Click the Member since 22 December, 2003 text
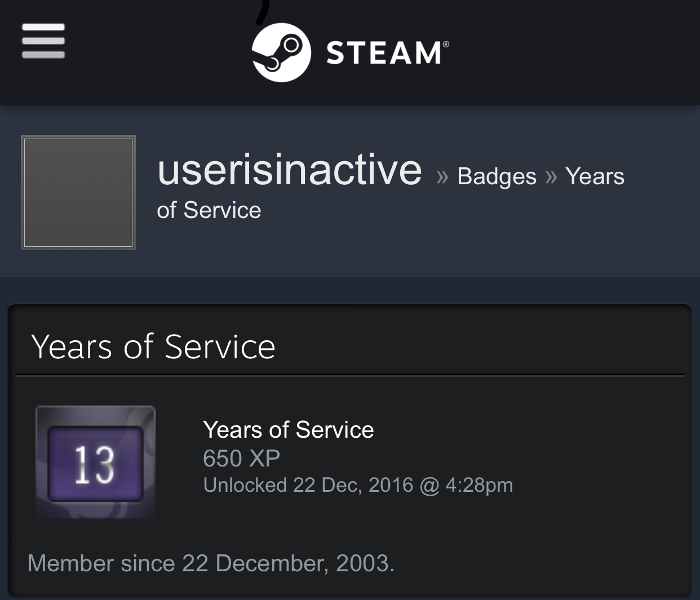 coord(211,563)
